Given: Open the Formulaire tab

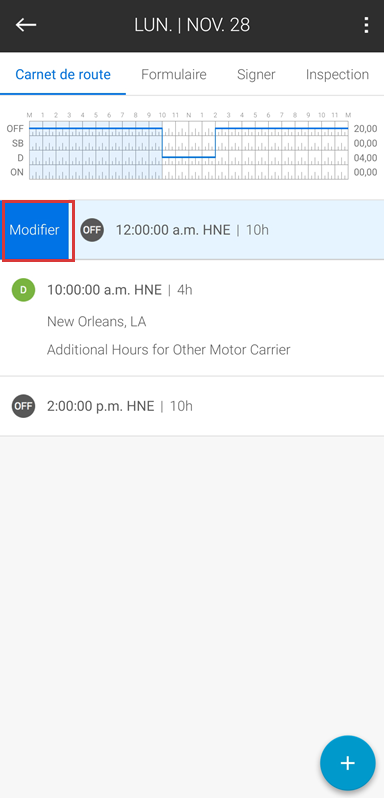Looking at the screenshot, I should click(174, 74).
